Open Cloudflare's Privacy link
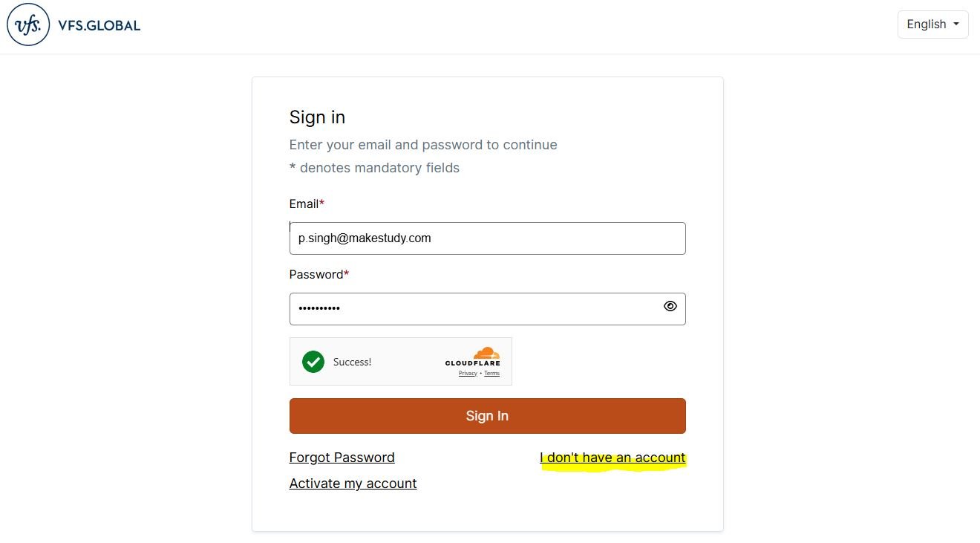 pyautogui.click(x=468, y=373)
